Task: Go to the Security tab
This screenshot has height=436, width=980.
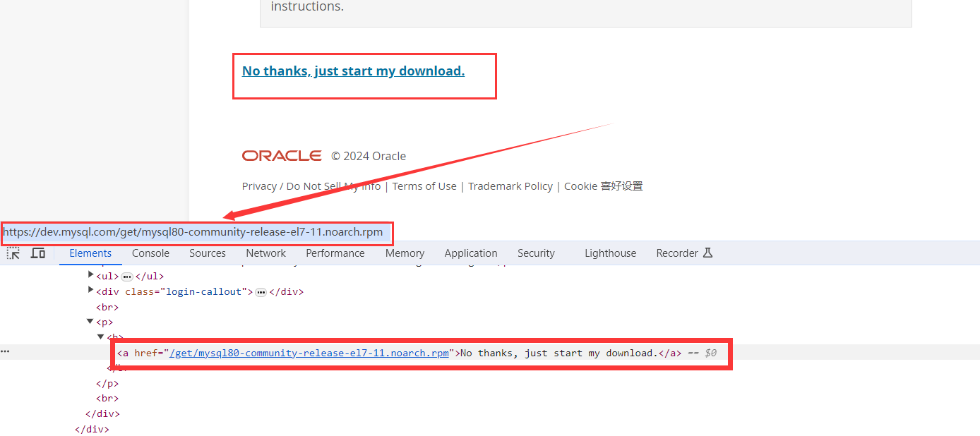Action: 536,253
